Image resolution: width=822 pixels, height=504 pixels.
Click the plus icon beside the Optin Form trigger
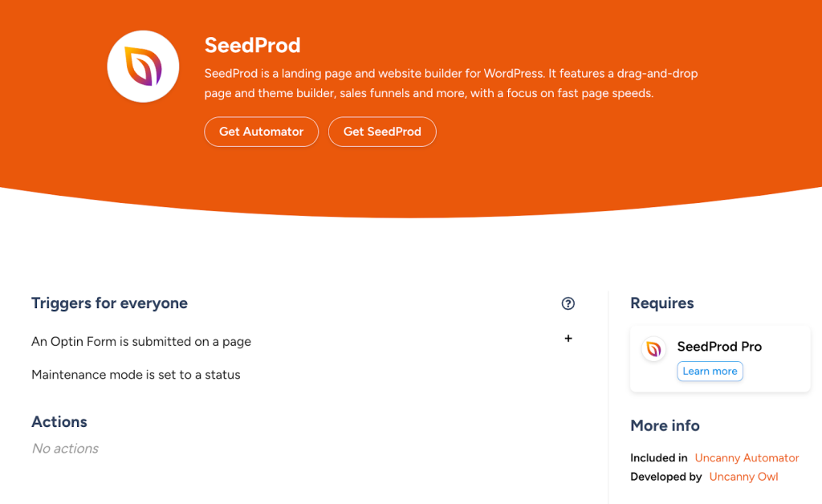click(x=568, y=339)
